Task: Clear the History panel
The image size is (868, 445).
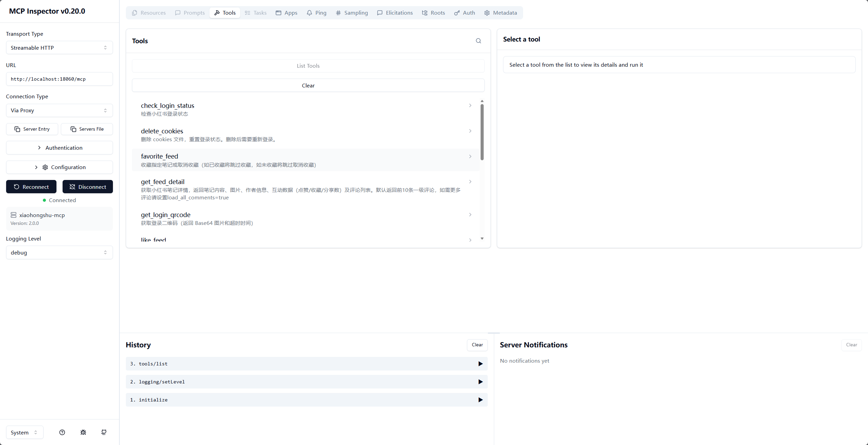Action: point(477,345)
